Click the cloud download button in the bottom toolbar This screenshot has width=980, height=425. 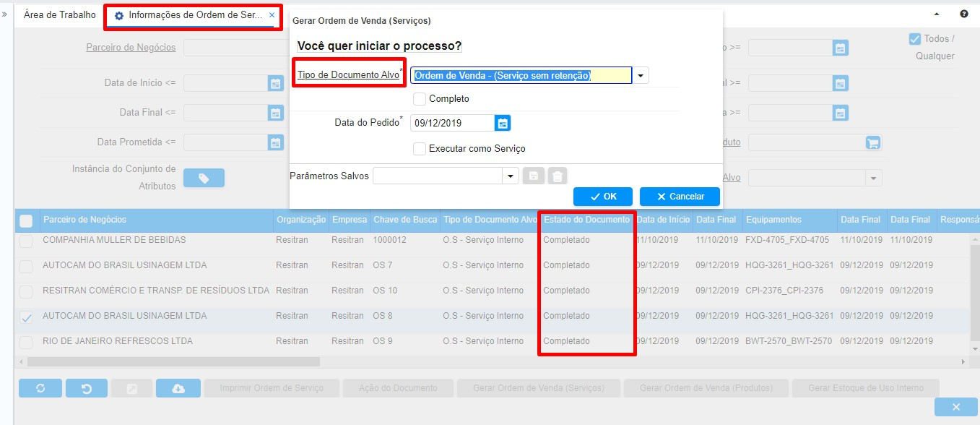(178, 388)
